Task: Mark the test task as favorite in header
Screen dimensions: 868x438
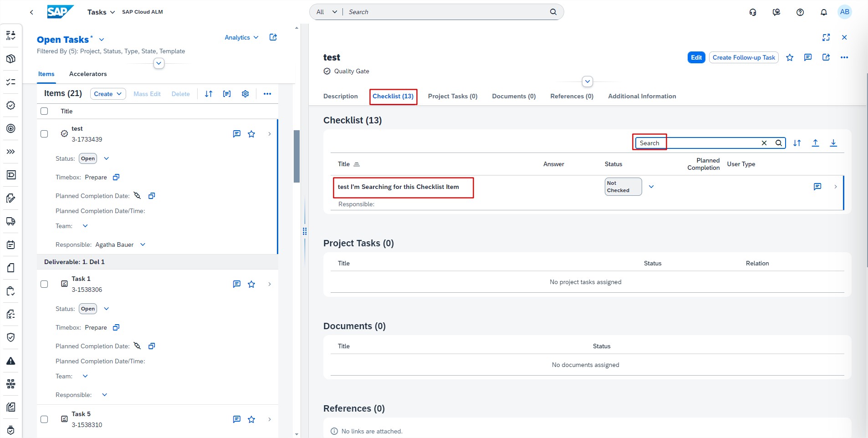Action: point(790,57)
